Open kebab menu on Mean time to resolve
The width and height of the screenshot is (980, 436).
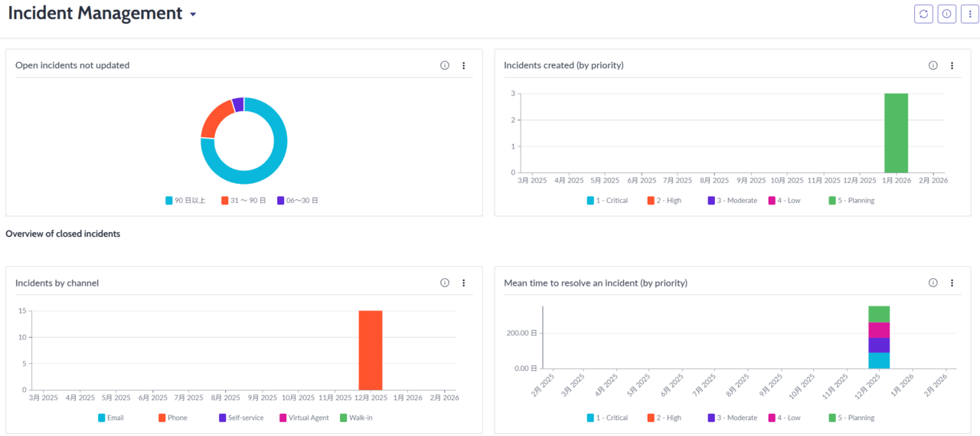point(952,283)
